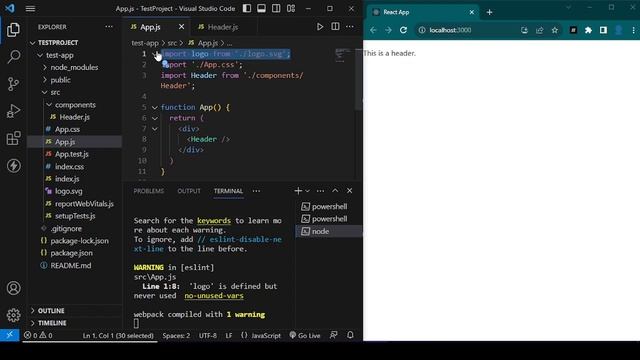
Task: Open Go to Line from cursor position
Action: point(118,336)
